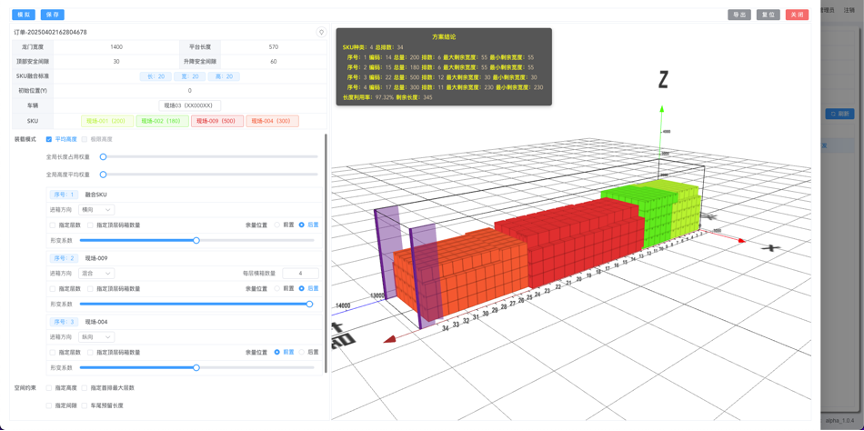Click the blue 模拟 simulate button
This screenshot has height=431, width=864.
23,15
